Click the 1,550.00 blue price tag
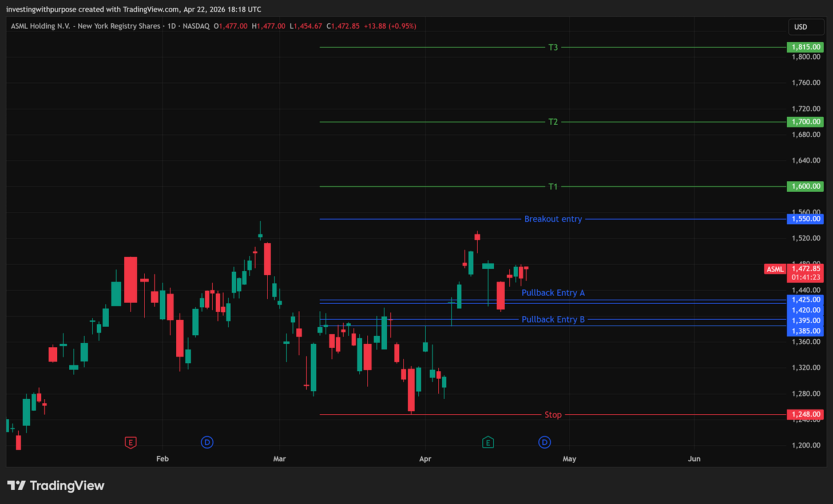 tap(806, 219)
